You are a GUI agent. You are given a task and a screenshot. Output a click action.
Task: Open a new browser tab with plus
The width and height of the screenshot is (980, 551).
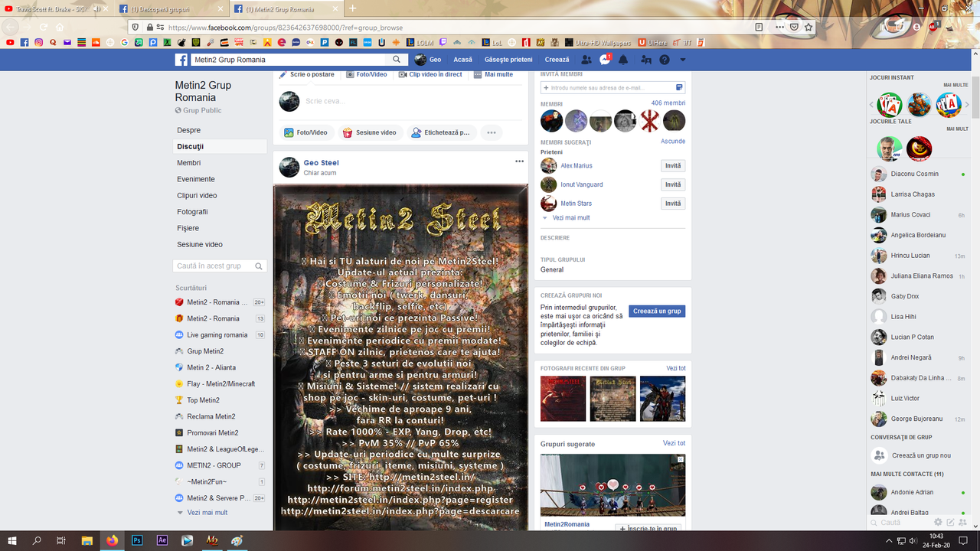352,8
